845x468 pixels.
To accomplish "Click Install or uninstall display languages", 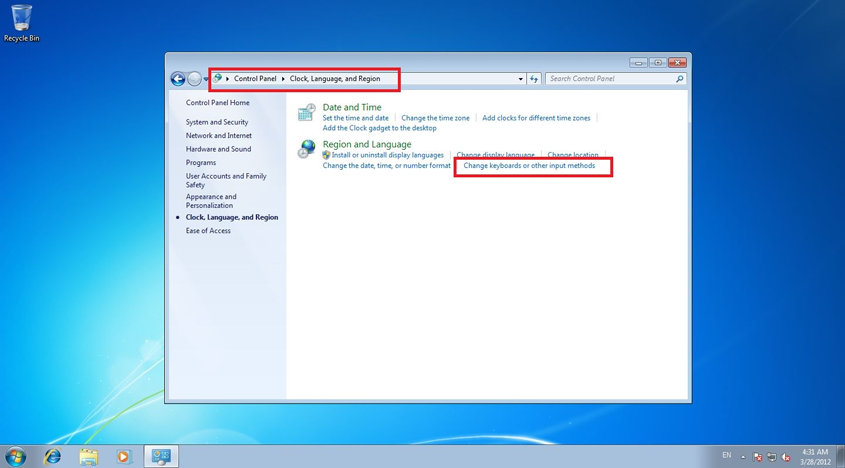I will coord(387,155).
